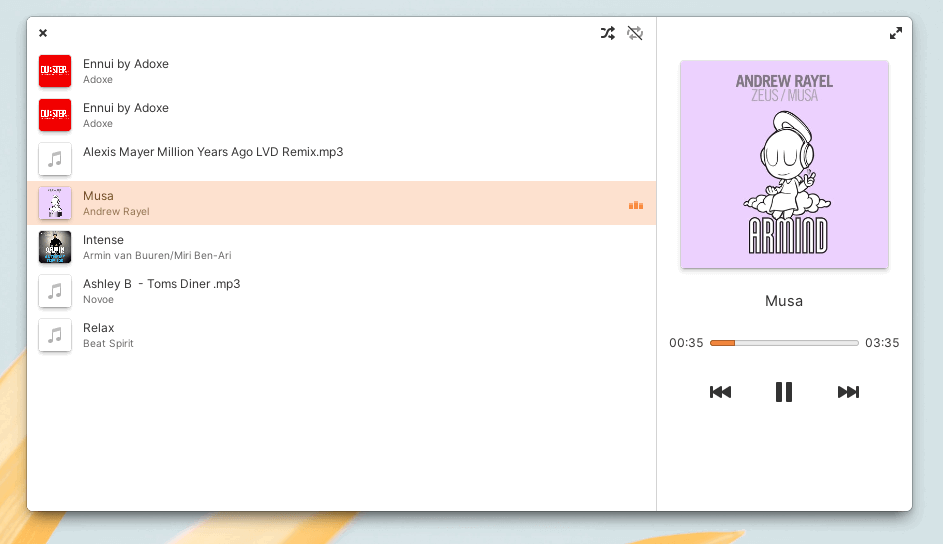Pause the current song

[x=784, y=392]
